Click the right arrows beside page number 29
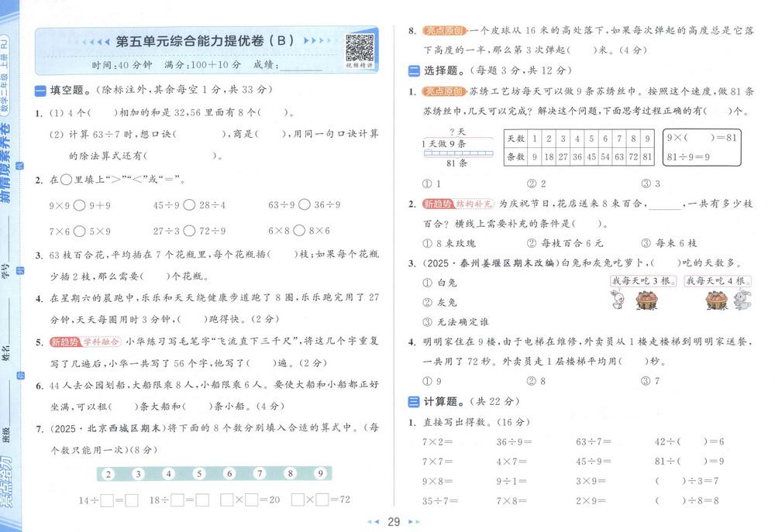This screenshot has height=532, width=775. [x=414, y=523]
